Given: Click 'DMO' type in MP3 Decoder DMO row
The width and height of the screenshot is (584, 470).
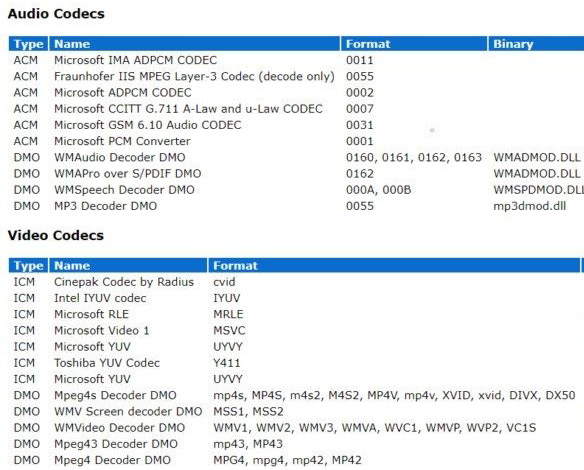Looking at the screenshot, I should point(26,206).
